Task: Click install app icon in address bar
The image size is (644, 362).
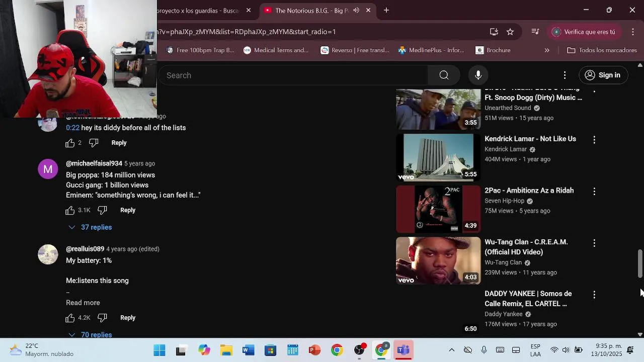Action: 494,32
